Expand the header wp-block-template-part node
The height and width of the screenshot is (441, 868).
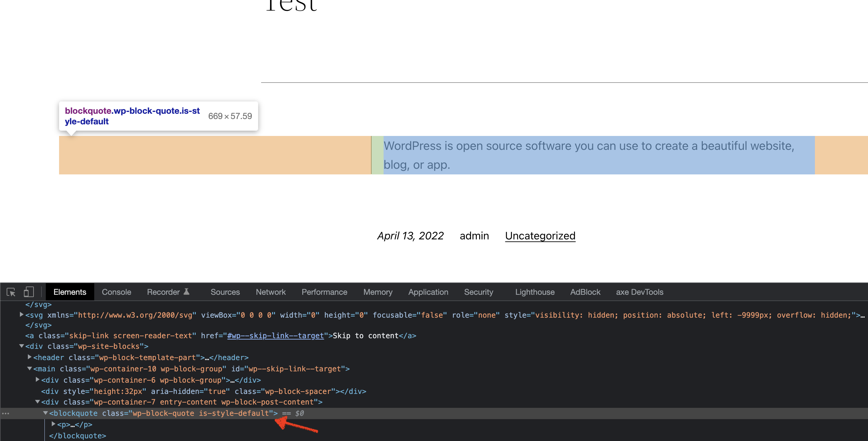[30, 357]
